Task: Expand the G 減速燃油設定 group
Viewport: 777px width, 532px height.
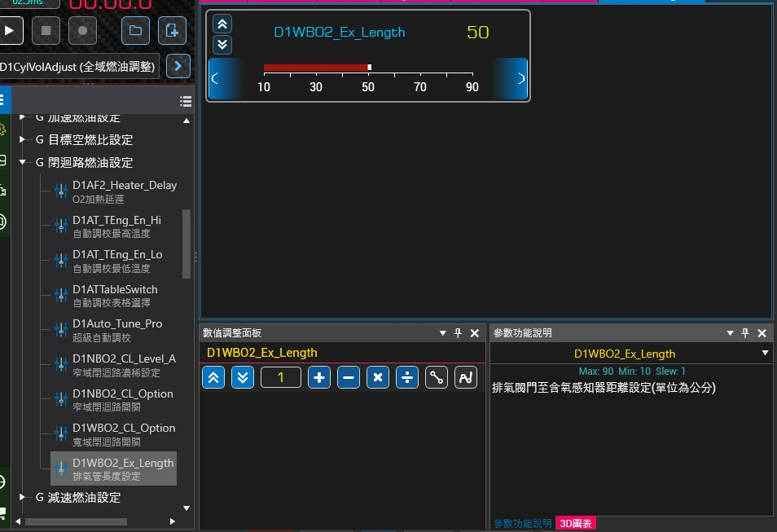Action: pos(22,497)
